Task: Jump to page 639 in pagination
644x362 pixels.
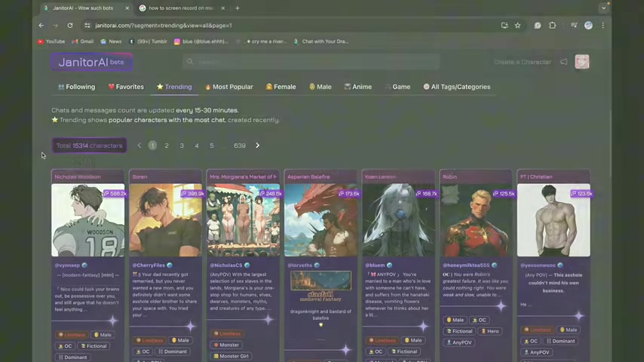Action: click(x=240, y=146)
